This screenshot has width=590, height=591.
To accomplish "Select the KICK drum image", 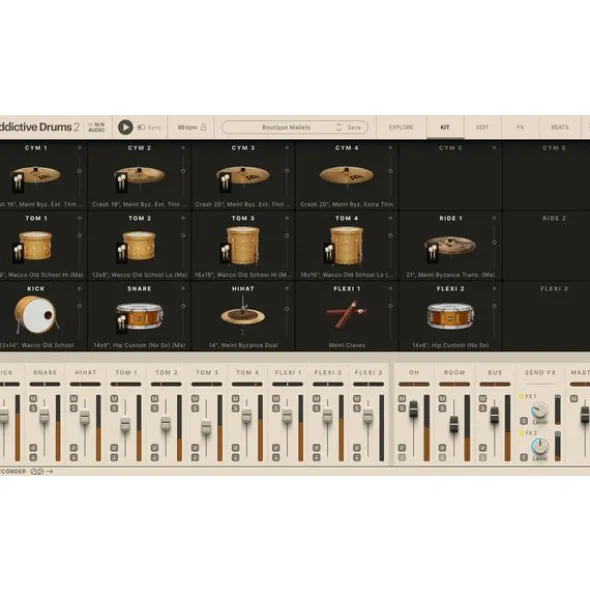I will (36, 315).
